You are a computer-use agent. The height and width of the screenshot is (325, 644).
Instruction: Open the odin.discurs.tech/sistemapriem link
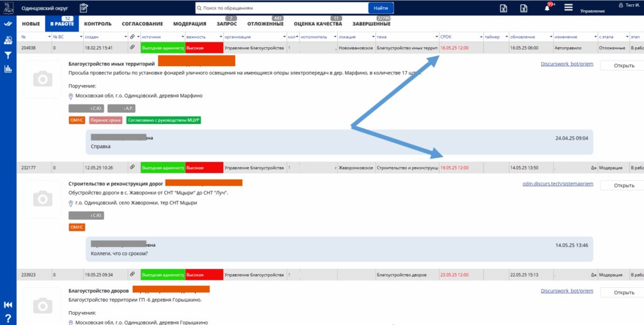(558, 184)
